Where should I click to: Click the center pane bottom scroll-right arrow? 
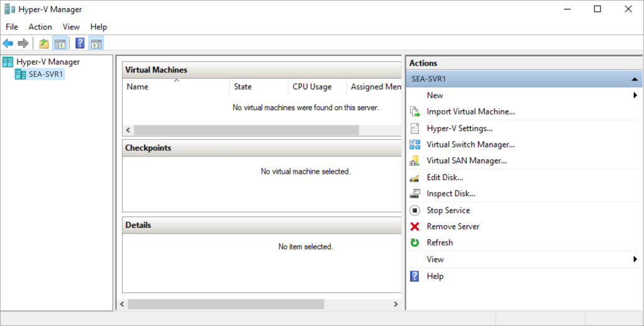(x=396, y=304)
